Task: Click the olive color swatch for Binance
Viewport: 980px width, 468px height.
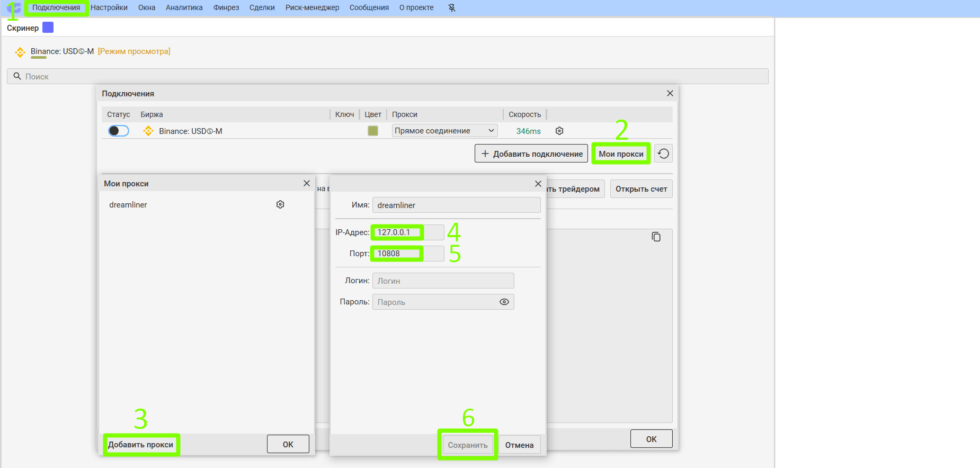Action: coord(373,131)
